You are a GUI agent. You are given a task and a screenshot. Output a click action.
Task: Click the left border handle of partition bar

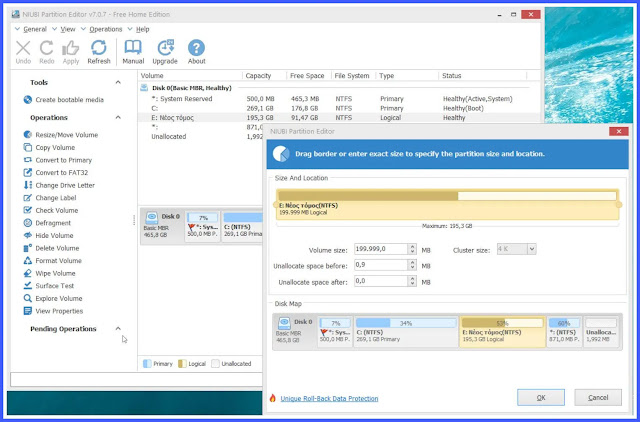[x=276, y=204]
